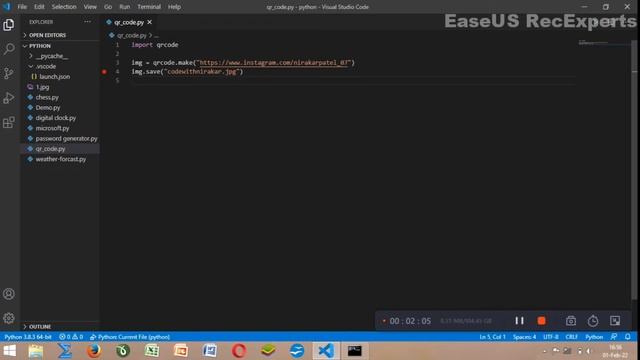Change Python language mode
This screenshot has width=640, height=360.
(594, 337)
